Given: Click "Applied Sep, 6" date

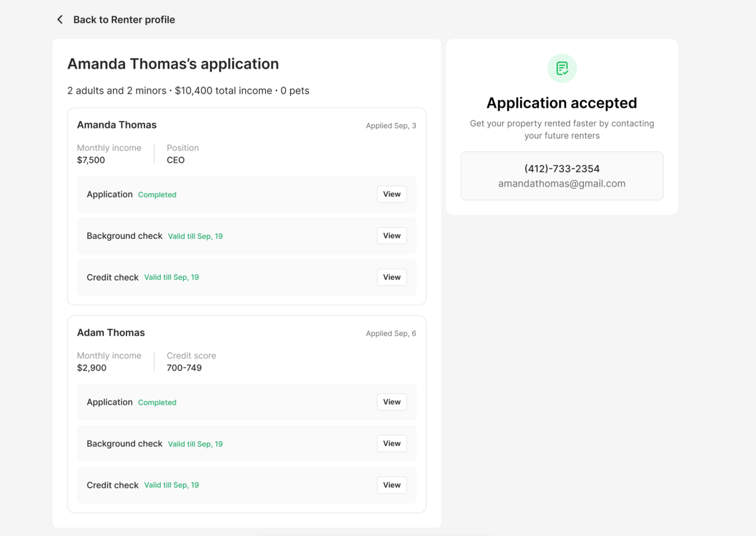Looking at the screenshot, I should (391, 334).
